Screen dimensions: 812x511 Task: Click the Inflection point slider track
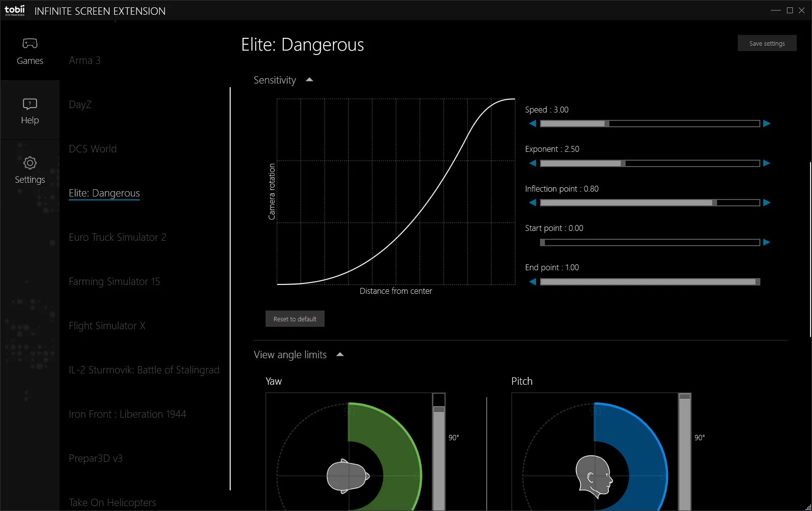(650, 202)
